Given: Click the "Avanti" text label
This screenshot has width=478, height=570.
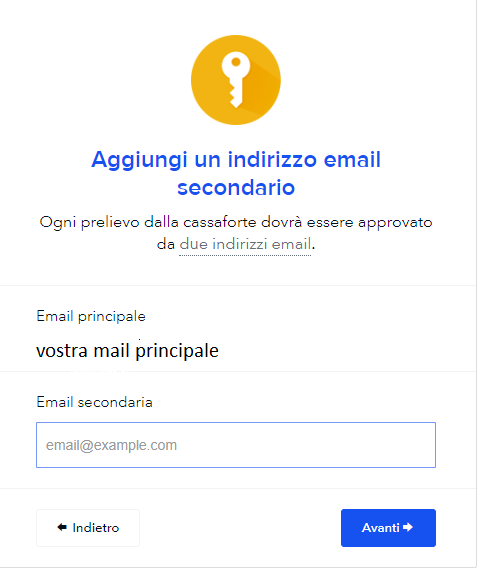Looking at the screenshot, I should pos(381,527).
